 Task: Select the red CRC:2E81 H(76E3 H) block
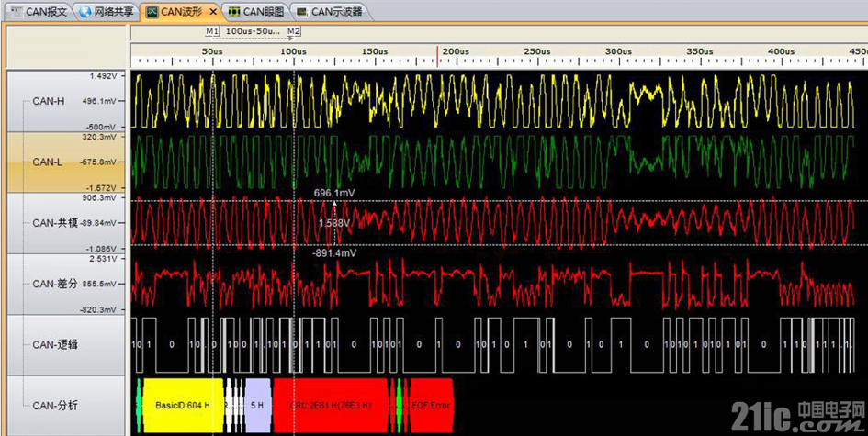click(x=331, y=406)
